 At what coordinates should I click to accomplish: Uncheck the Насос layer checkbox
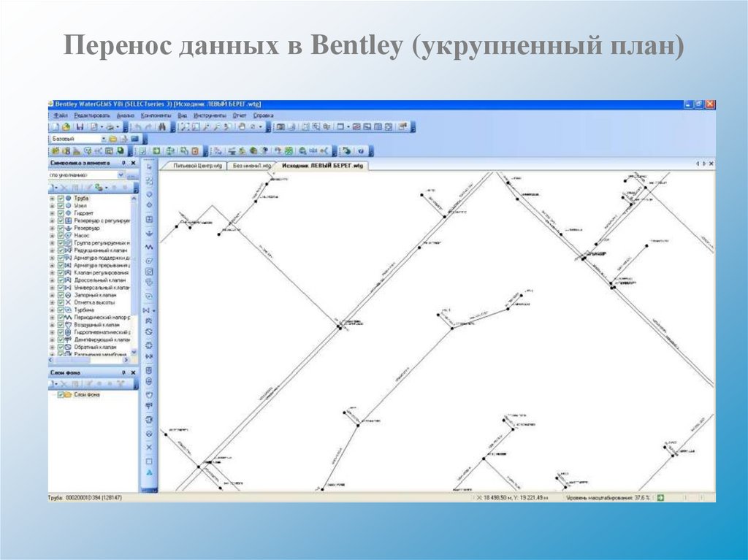61,236
